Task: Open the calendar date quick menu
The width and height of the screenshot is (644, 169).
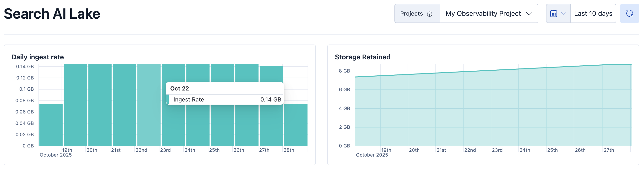Action: click(553, 13)
